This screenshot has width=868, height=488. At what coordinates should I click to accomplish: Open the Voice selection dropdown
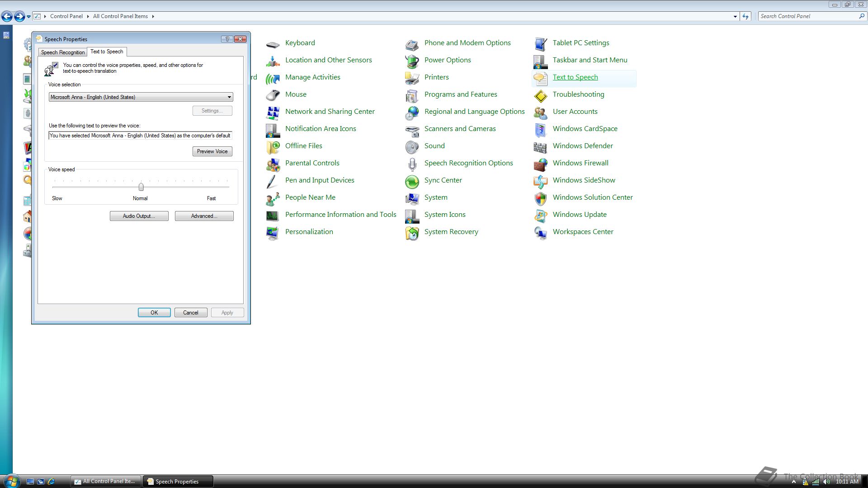[141, 97]
